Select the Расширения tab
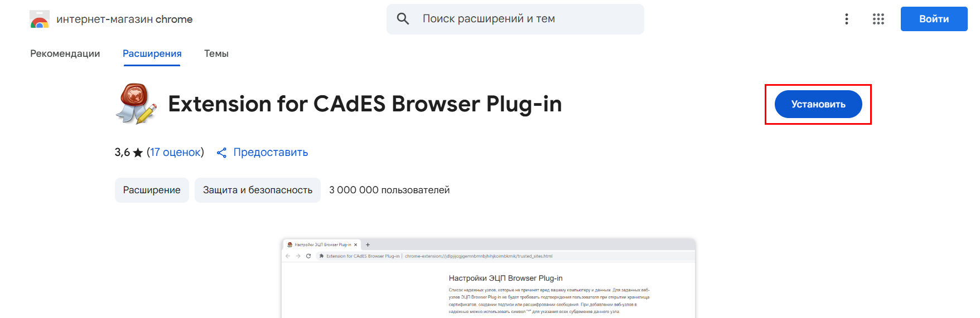This screenshot has width=980, height=318. point(152,53)
